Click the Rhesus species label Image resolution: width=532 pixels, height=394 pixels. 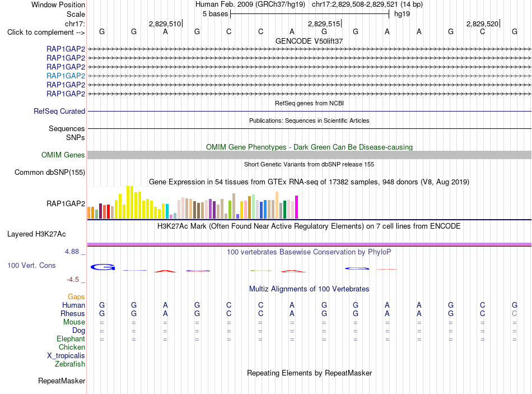[73, 313]
